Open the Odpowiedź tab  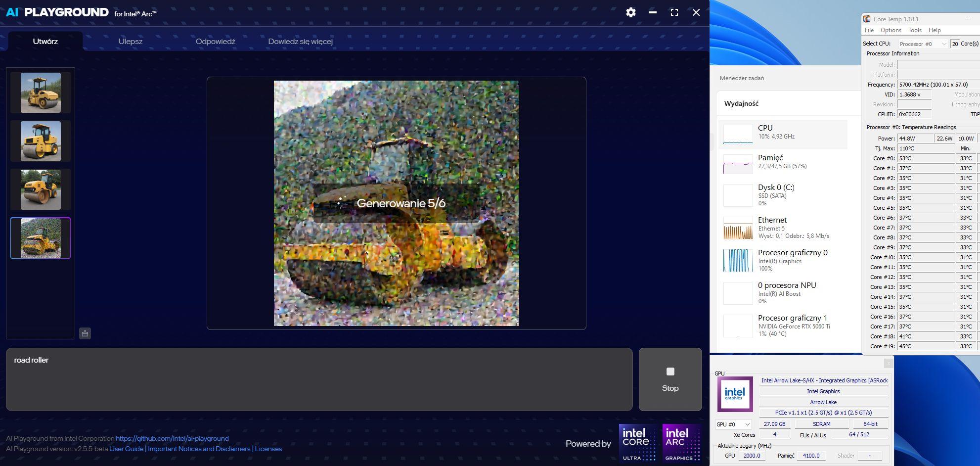(216, 42)
